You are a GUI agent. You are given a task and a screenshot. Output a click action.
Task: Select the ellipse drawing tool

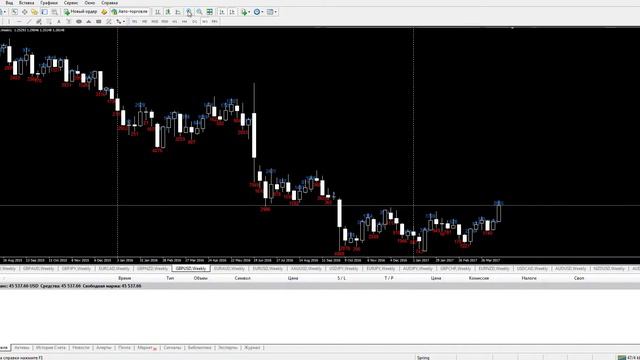coord(79,21)
